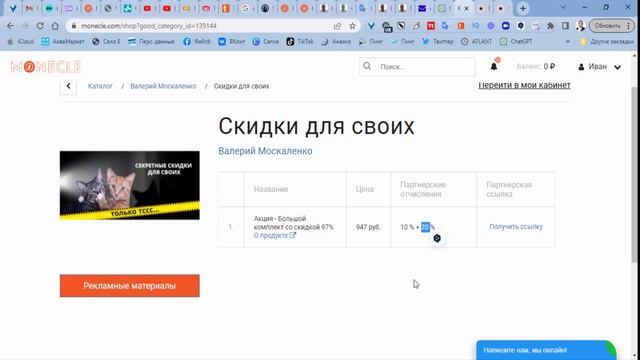Viewport: 640px width, 360px height.
Task: Click Получить ссылку partner link
Action: click(516, 227)
